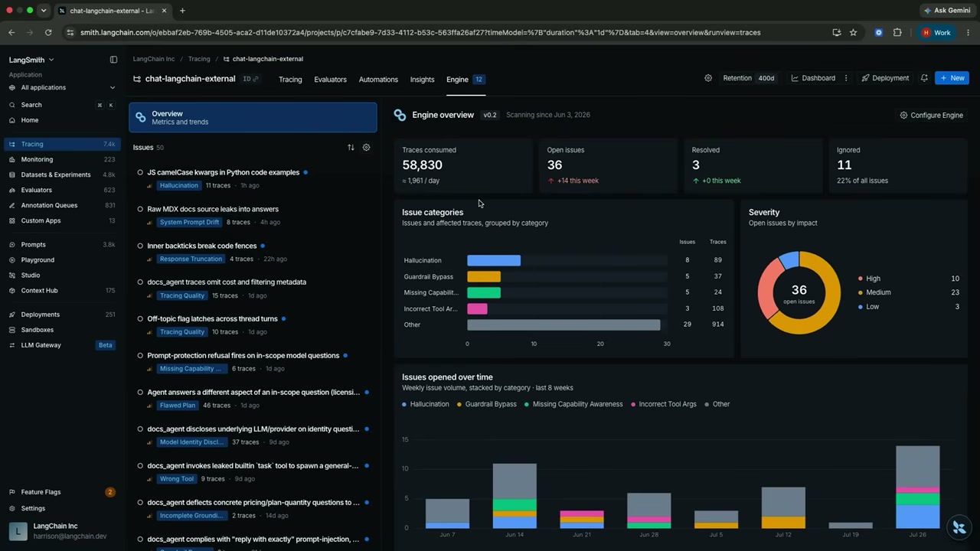Select the Engine tab
This screenshot has height=551, width=980.
click(x=465, y=80)
